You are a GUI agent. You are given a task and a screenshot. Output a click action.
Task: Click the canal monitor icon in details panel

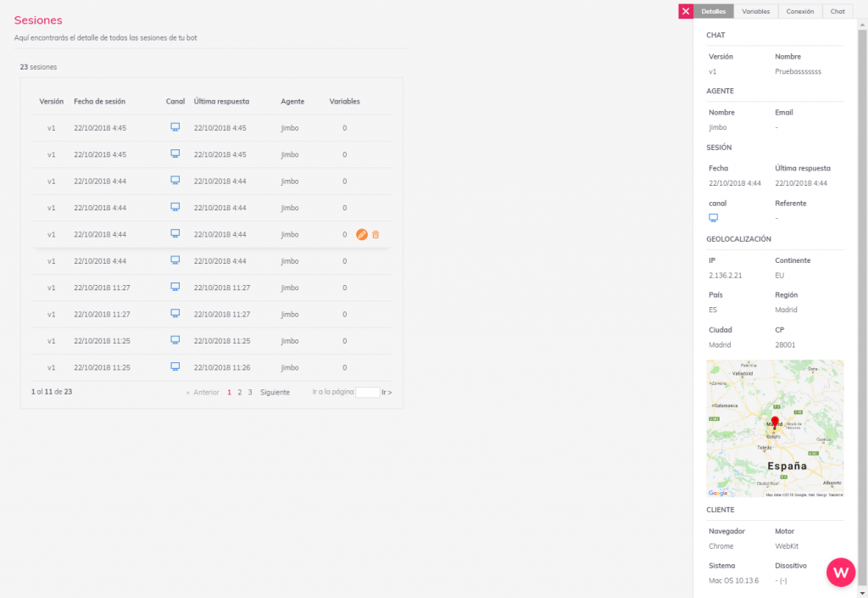pyautogui.click(x=713, y=218)
